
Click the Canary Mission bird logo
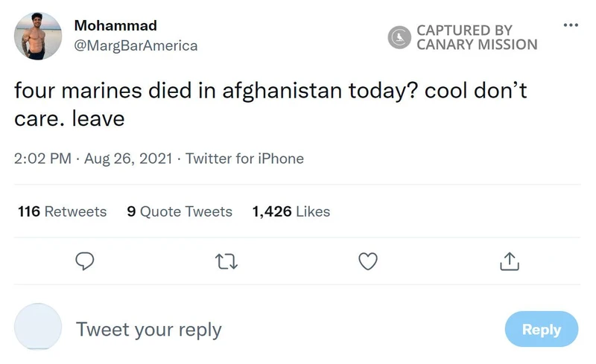point(400,37)
